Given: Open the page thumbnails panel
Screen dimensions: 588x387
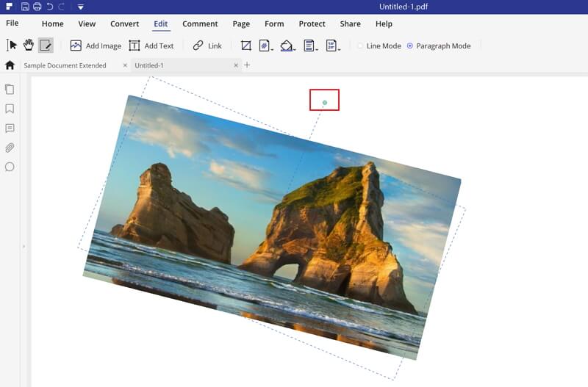Looking at the screenshot, I should click(x=10, y=89).
